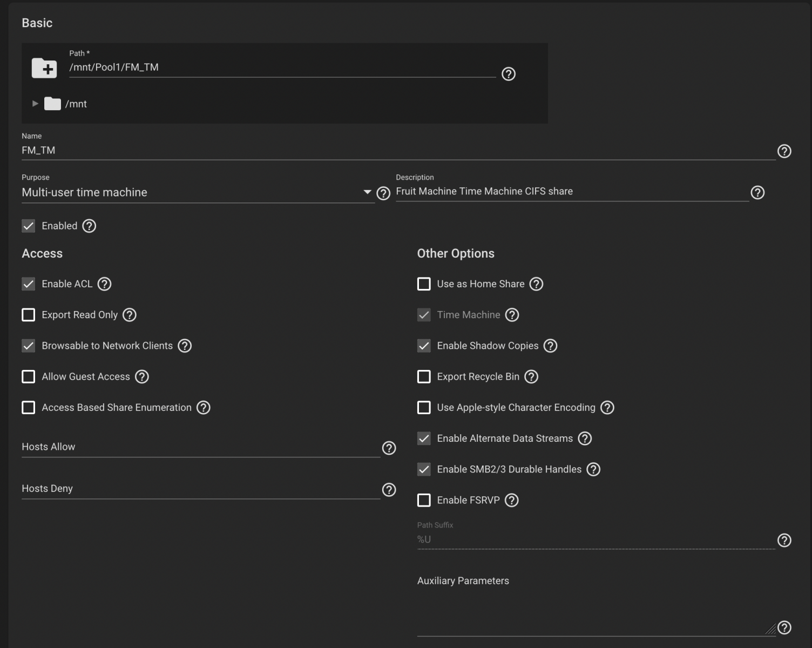Open help for the Purpose dropdown
Viewport: 812px width, 648px height.
[x=383, y=193]
